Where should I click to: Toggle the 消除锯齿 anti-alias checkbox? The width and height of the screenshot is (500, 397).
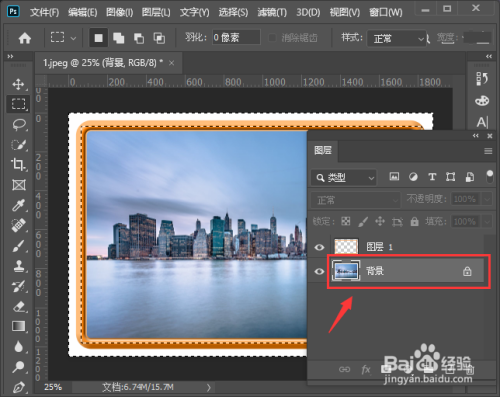pos(272,38)
